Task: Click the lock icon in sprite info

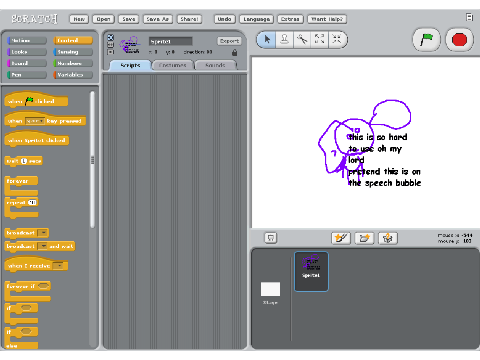Action: 234,52
